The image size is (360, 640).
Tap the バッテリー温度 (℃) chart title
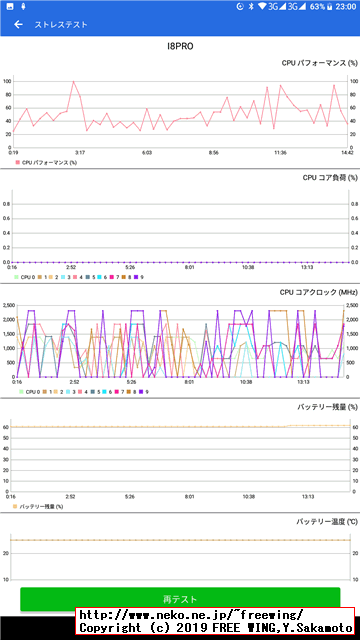pyautogui.click(x=327, y=522)
